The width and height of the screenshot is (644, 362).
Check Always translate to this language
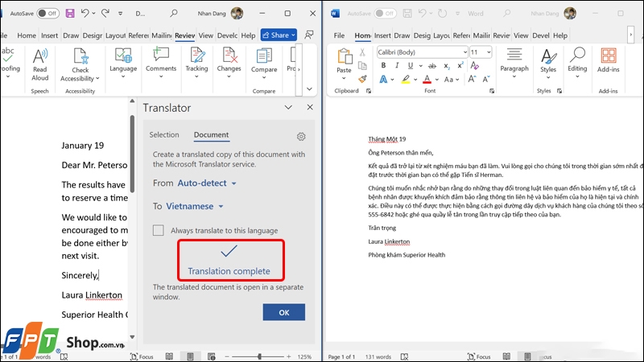coord(158,230)
